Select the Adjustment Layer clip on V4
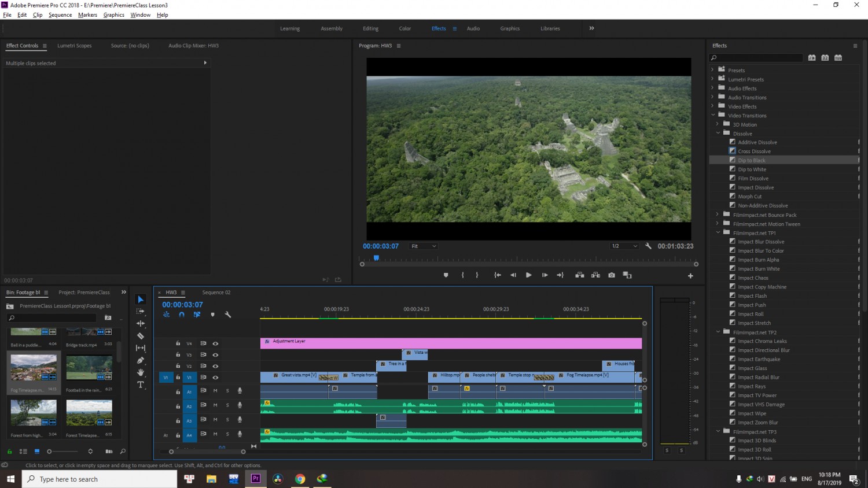The image size is (868, 488). (451, 343)
